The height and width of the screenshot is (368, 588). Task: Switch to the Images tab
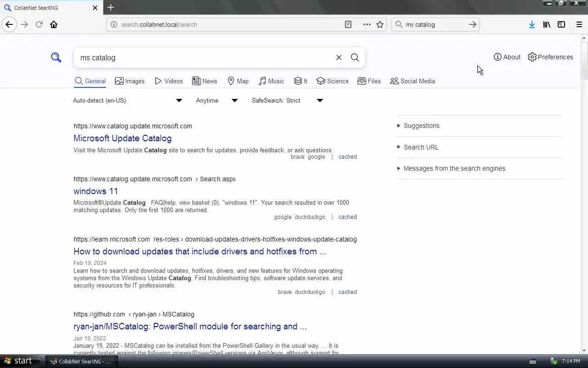pyautogui.click(x=130, y=81)
